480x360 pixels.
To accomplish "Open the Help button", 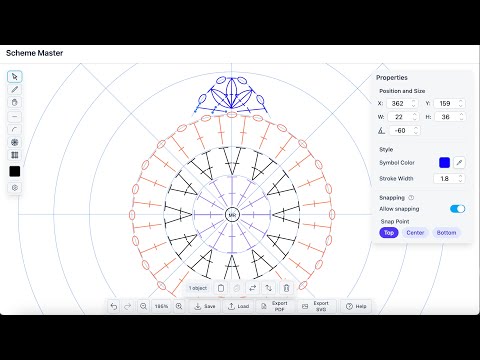I will [x=356, y=306].
